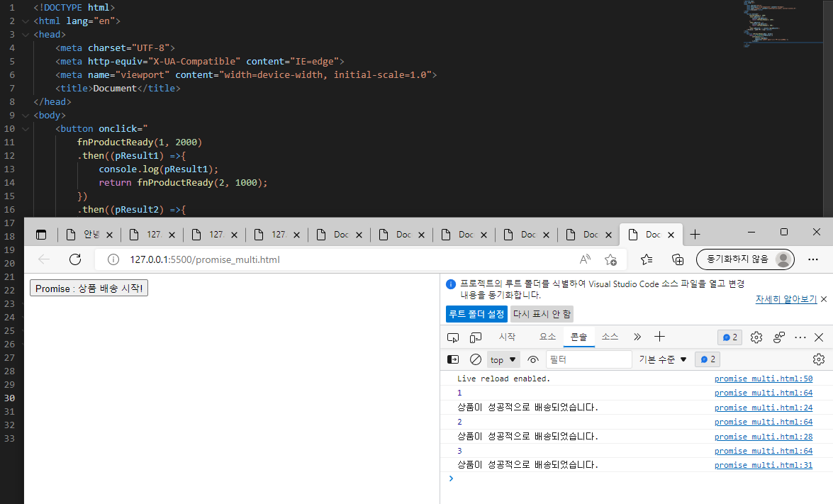Image resolution: width=833 pixels, height=504 pixels.
Task: Open the DevTools customize menu
Action: [x=800, y=337]
